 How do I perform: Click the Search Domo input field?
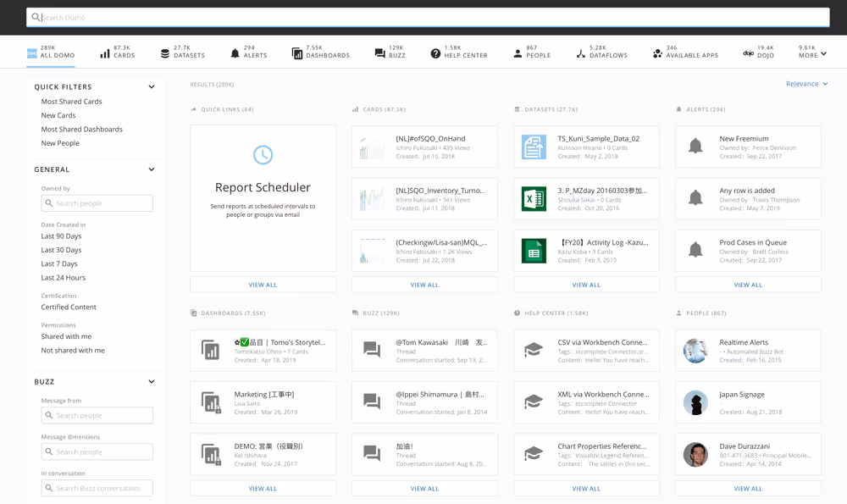point(428,17)
